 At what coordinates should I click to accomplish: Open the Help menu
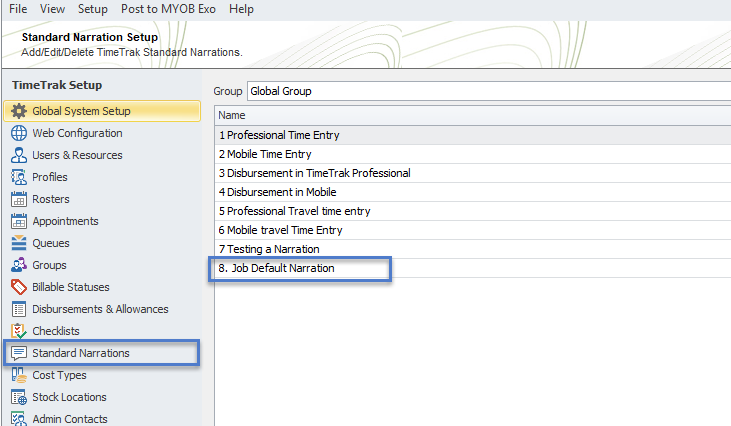pos(241,9)
